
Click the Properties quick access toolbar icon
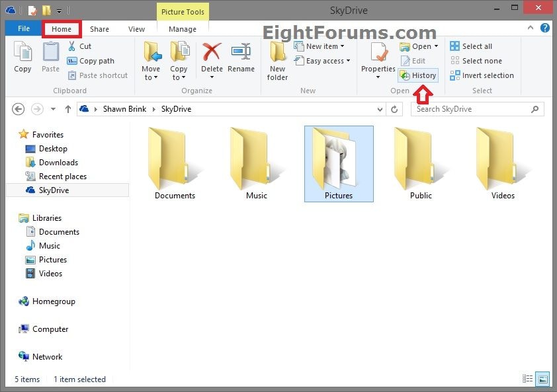32,11
